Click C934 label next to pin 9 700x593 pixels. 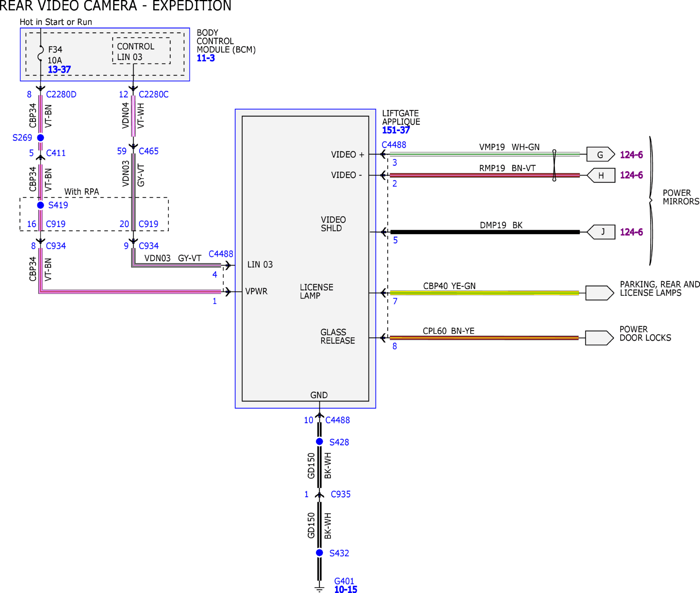pos(149,246)
